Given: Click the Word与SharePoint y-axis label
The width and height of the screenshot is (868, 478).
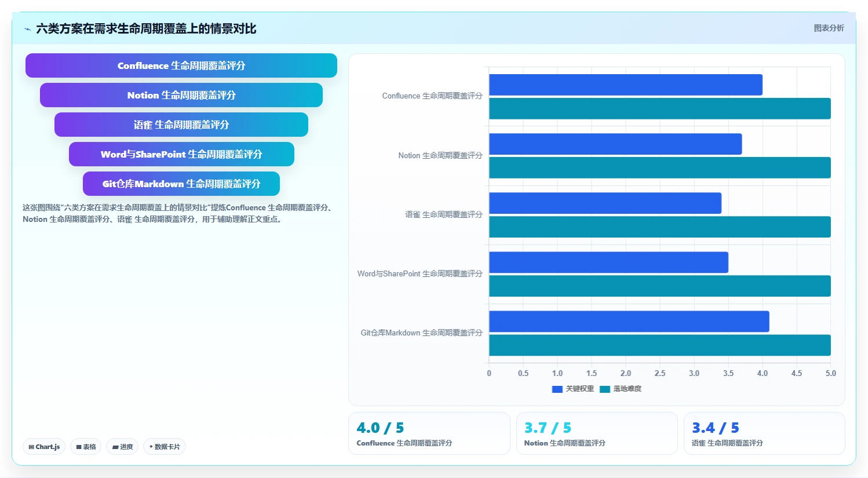Looking at the screenshot, I should click(420, 274).
